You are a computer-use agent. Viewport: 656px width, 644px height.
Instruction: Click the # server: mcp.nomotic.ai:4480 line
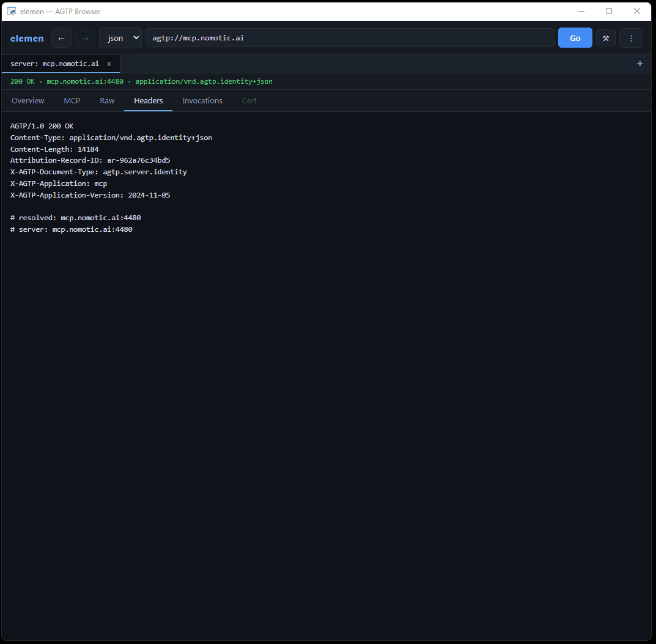point(71,229)
